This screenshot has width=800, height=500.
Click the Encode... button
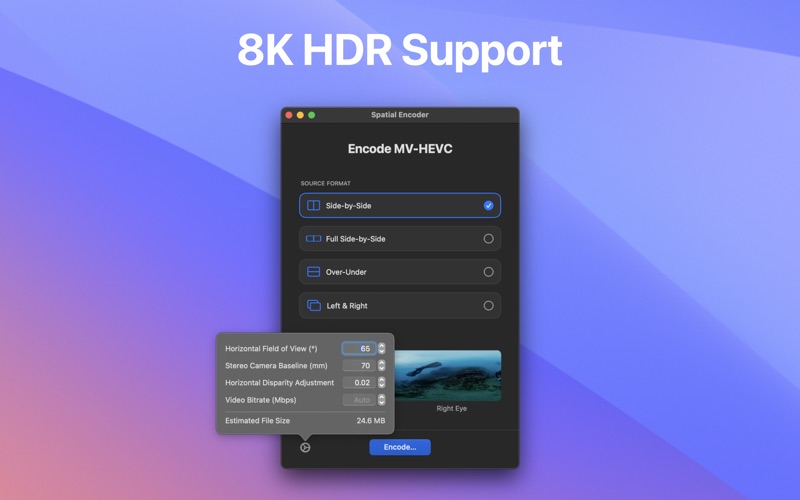pyautogui.click(x=400, y=447)
